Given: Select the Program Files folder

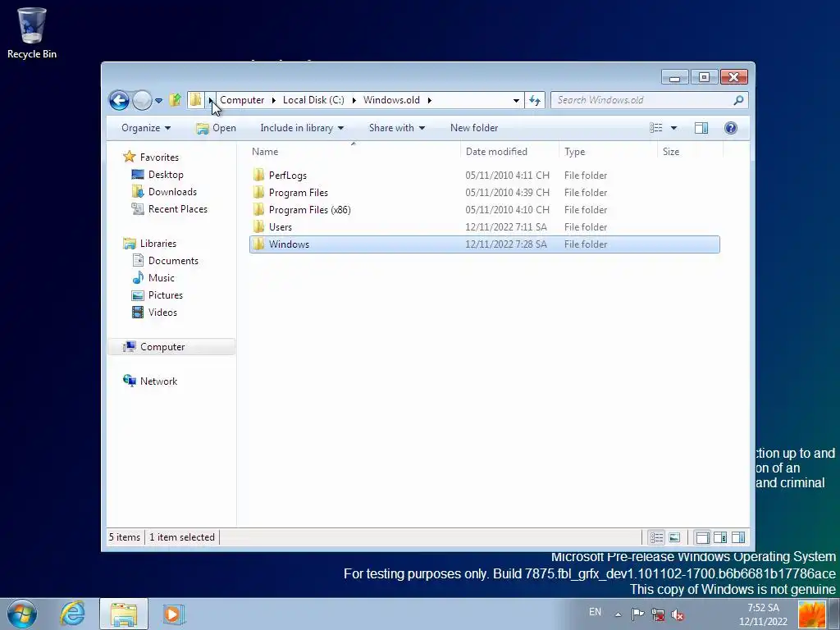Looking at the screenshot, I should point(484,192).
